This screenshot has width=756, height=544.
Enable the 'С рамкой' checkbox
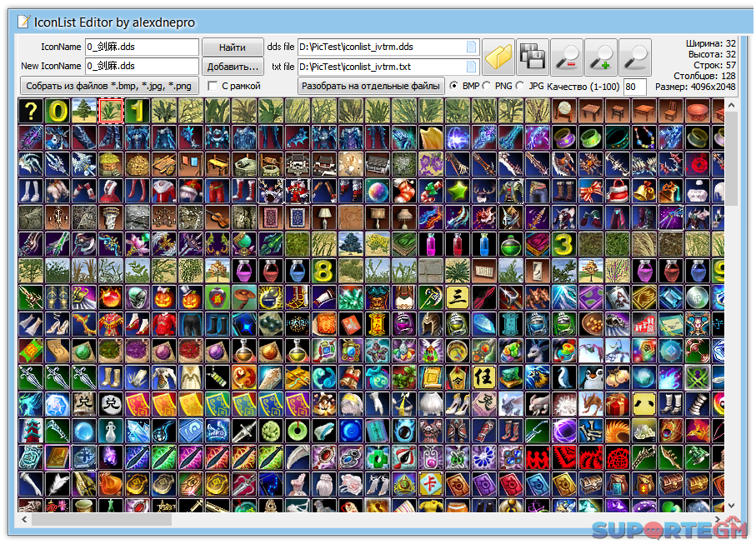tap(213, 86)
